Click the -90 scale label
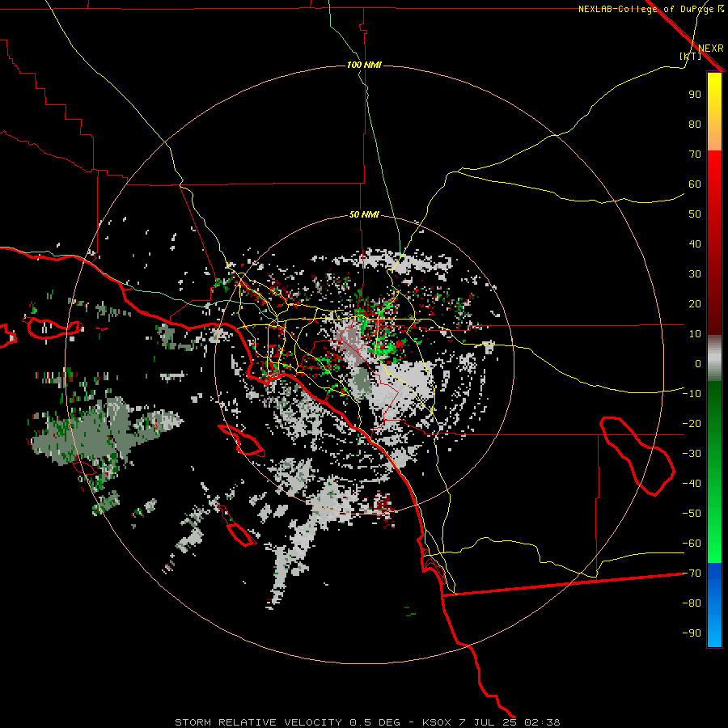The width and height of the screenshot is (728, 728). pyautogui.click(x=692, y=633)
